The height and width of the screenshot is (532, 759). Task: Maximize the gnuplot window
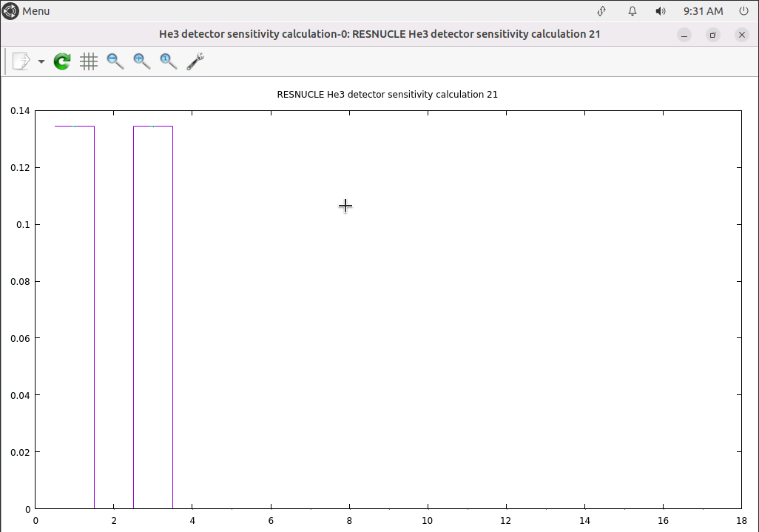712,35
